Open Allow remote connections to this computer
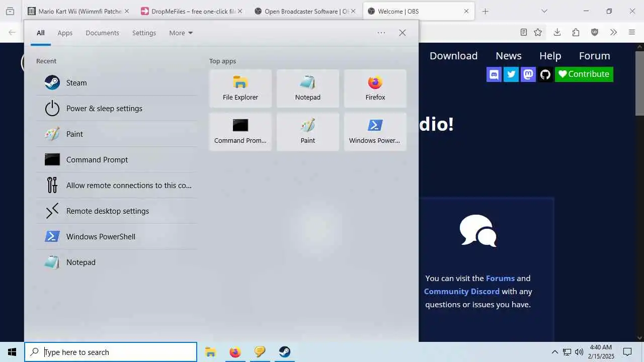This screenshot has width=644, height=362. coord(116,186)
